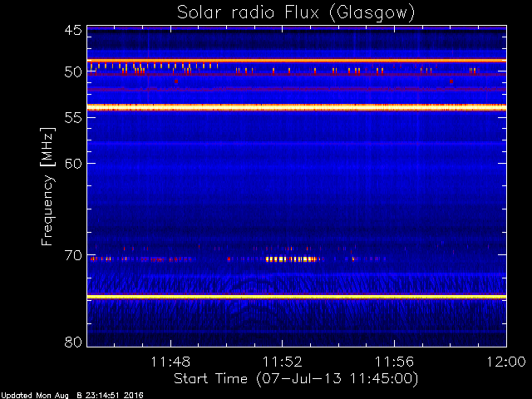Click the yellow horizontal band near 75 MHz
This screenshot has height=399, width=532.
(297, 297)
